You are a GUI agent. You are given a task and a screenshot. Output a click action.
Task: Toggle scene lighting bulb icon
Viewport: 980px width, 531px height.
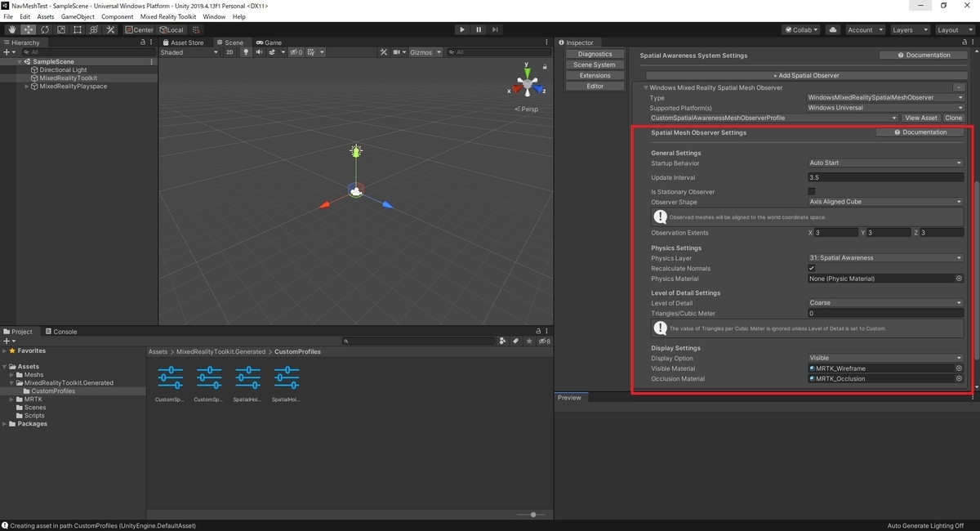tap(246, 52)
